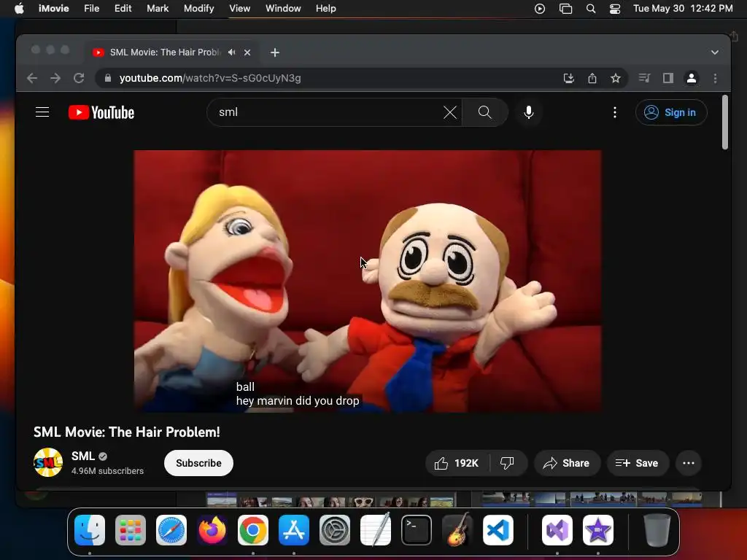The image size is (747, 560).
Task: Launch Safari from the Dock
Action: (171, 530)
